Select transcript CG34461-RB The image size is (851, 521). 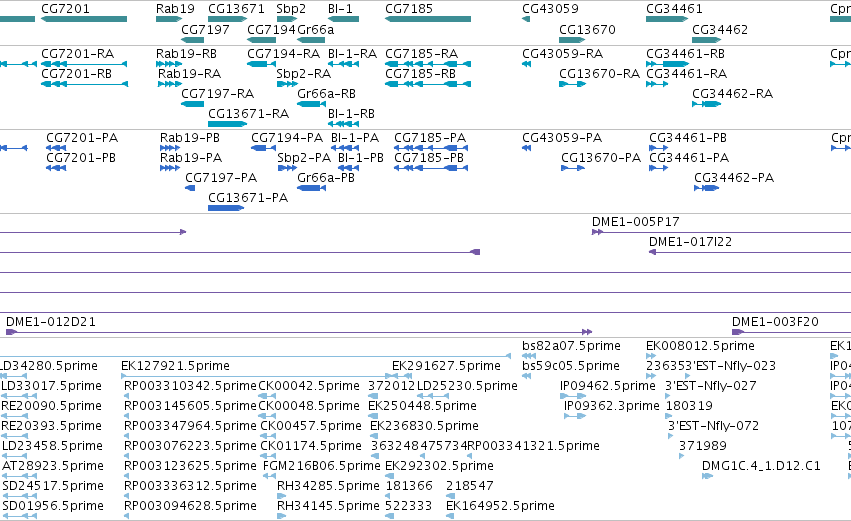coord(668,64)
